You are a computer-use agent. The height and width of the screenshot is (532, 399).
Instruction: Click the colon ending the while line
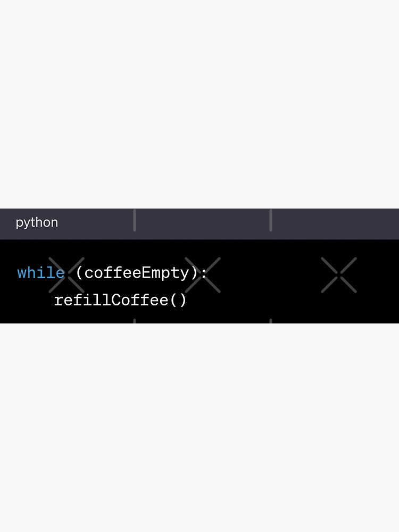coord(204,273)
